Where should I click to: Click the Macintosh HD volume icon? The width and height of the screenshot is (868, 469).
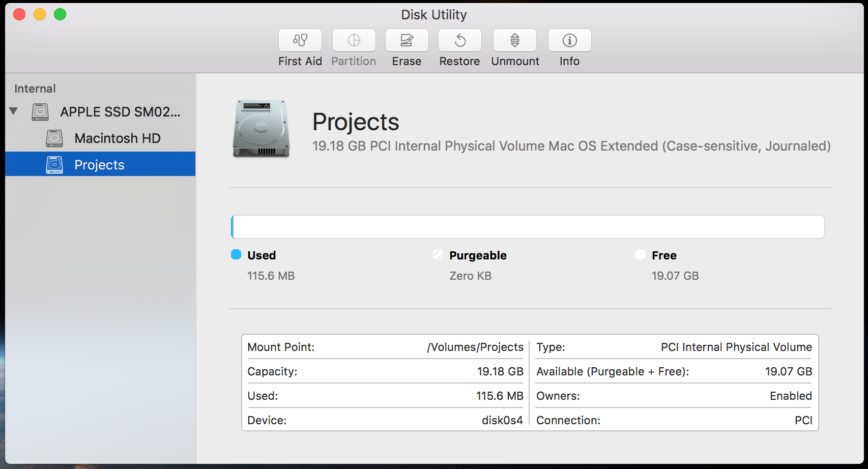(x=54, y=138)
